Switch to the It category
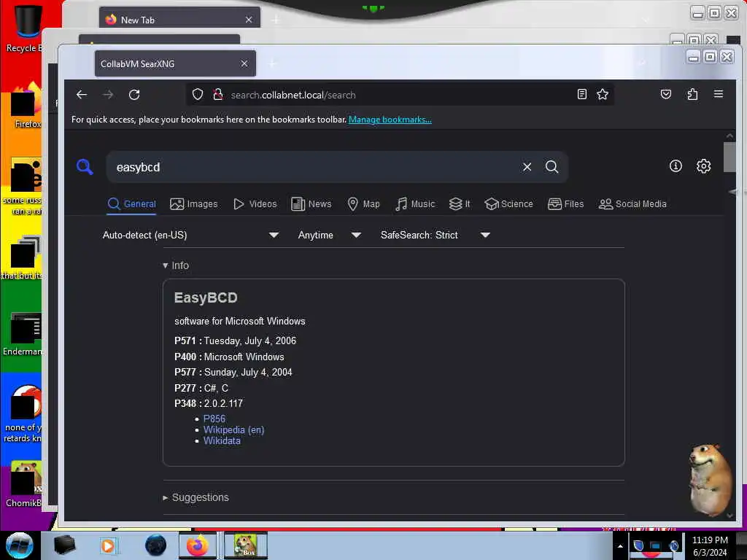 click(x=460, y=204)
